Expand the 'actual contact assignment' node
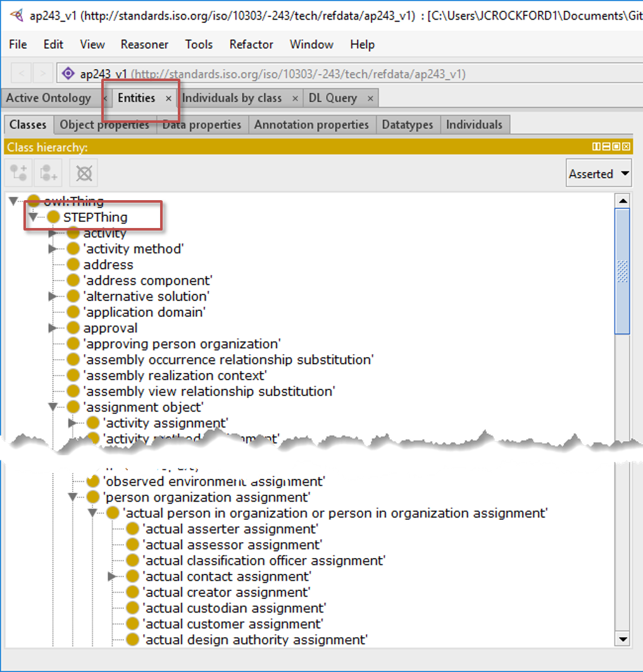 (x=113, y=576)
